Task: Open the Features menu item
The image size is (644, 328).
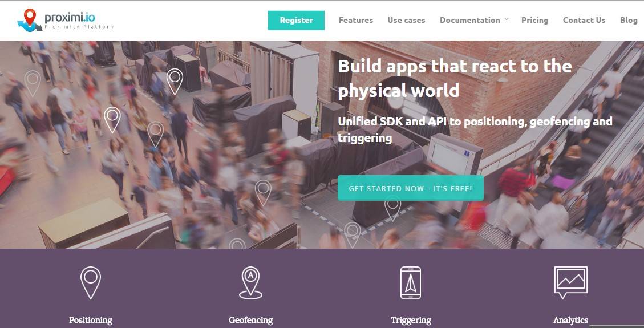Action: (356, 20)
